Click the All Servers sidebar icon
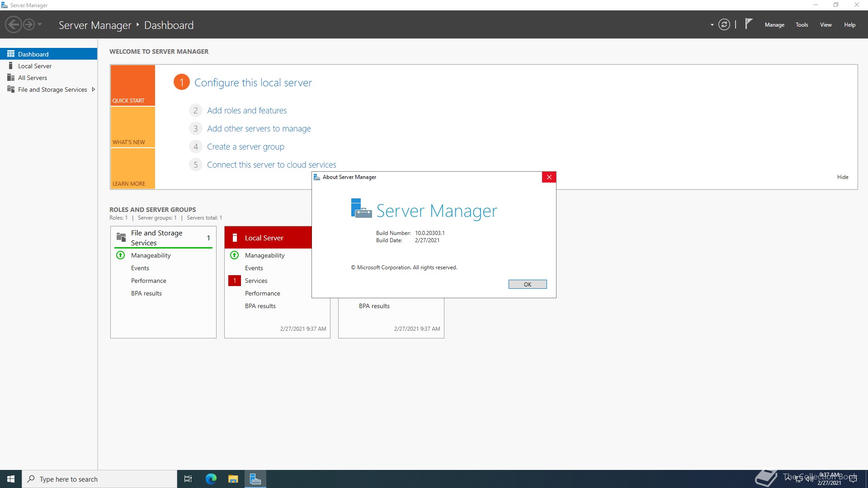Screen dimensions: 868x488 point(11,78)
